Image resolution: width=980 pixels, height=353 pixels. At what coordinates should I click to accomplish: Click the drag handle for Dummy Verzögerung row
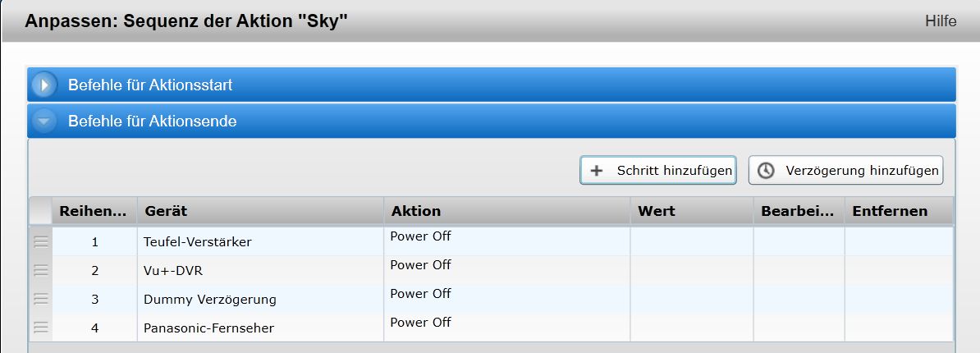(41, 299)
